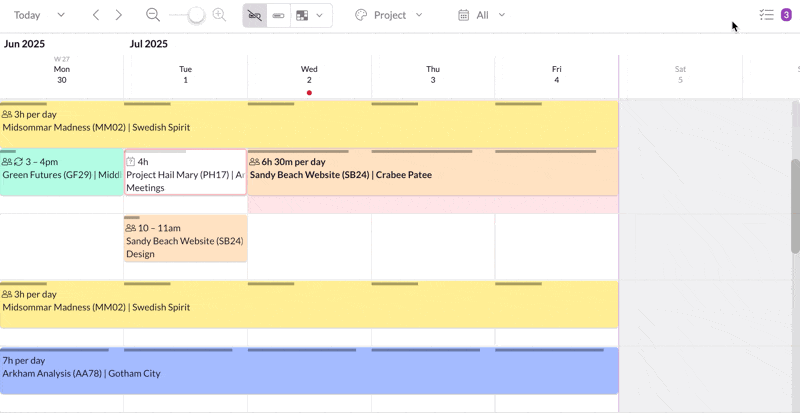Select the Wed 2 day header
The image size is (800, 413).
coord(309,75)
